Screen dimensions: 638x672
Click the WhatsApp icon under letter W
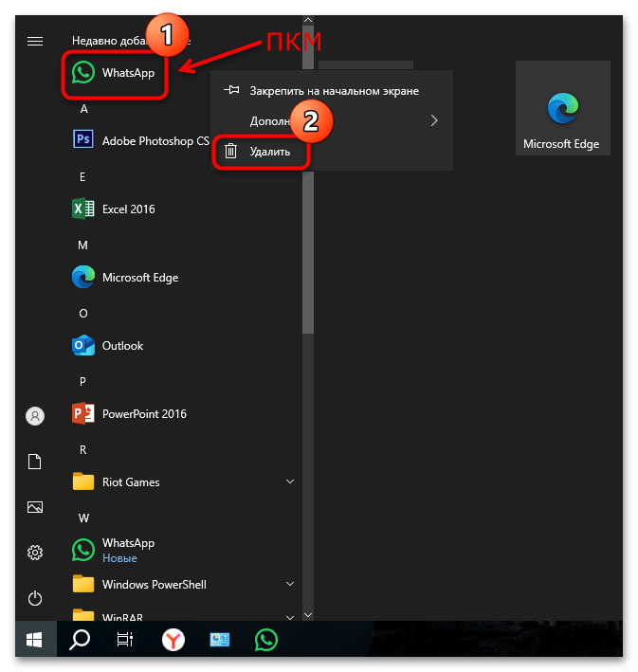click(83, 550)
